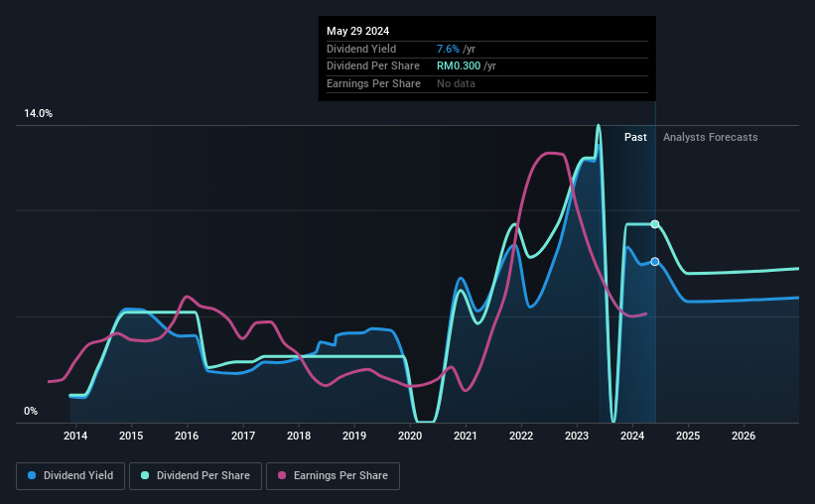Click the 2019 x-axis label

pyautogui.click(x=354, y=436)
